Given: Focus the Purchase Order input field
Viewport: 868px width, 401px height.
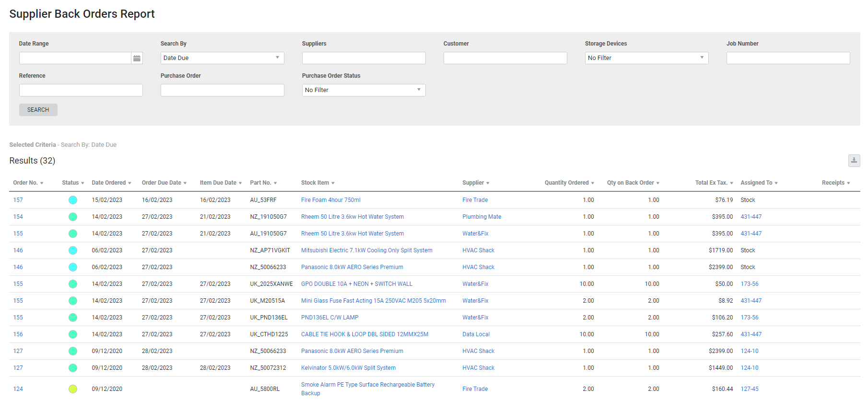Looking at the screenshot, I should [x=223, y=90].
